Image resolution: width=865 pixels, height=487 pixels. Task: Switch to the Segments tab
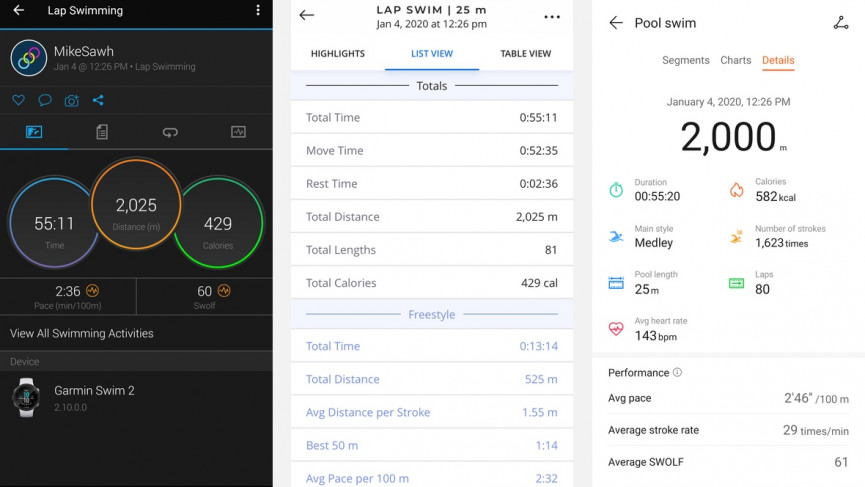pyautogui.click(x=686, y=60)
